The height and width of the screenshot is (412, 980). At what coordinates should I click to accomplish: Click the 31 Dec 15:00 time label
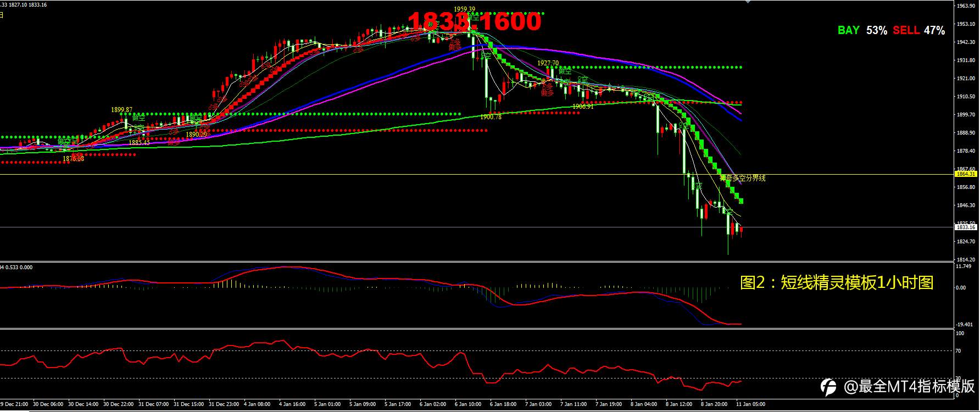188,404
